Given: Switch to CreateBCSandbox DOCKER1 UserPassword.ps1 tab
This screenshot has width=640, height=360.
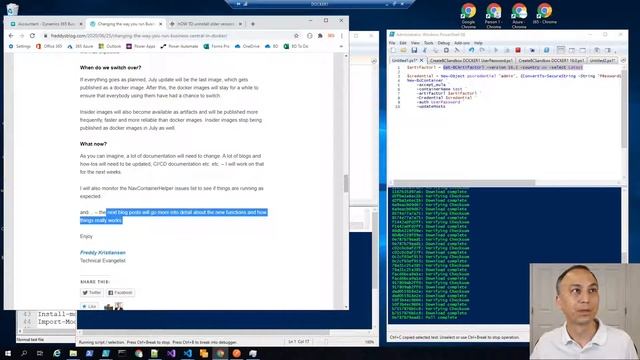Looking at the screenshot, I should pyautogui.click(x=471, y=60).
